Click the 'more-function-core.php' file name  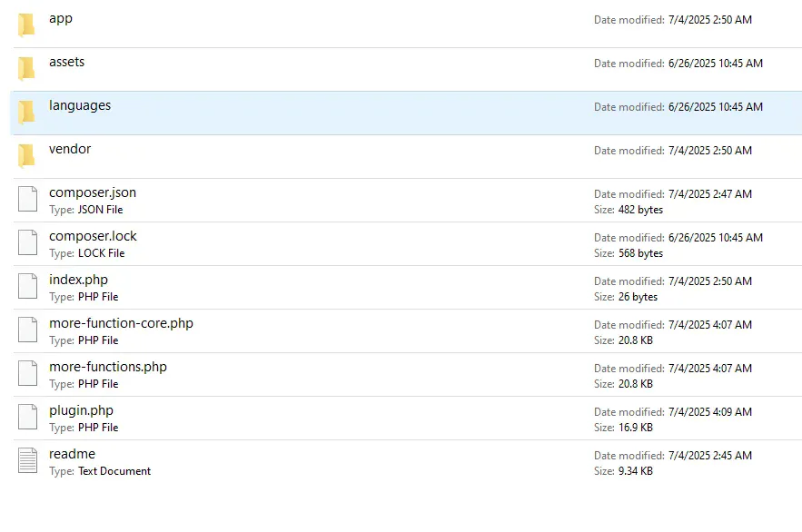[121, 324]
